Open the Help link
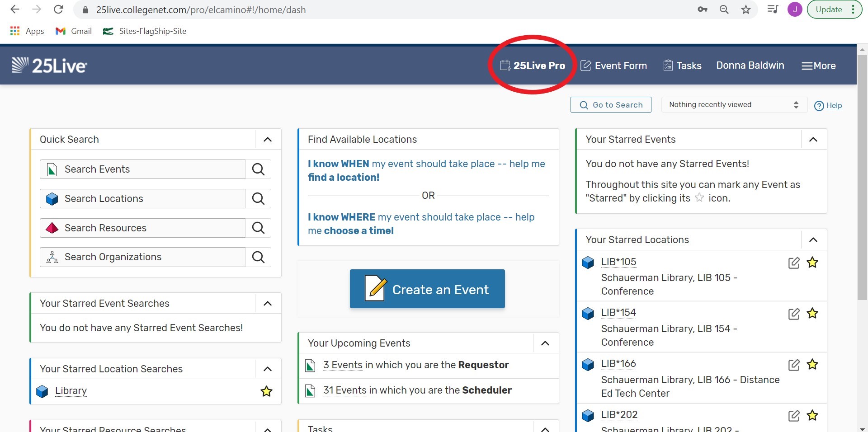Viewport: 868px width, 432px height. pyautogui.click(x=828, y=106)
